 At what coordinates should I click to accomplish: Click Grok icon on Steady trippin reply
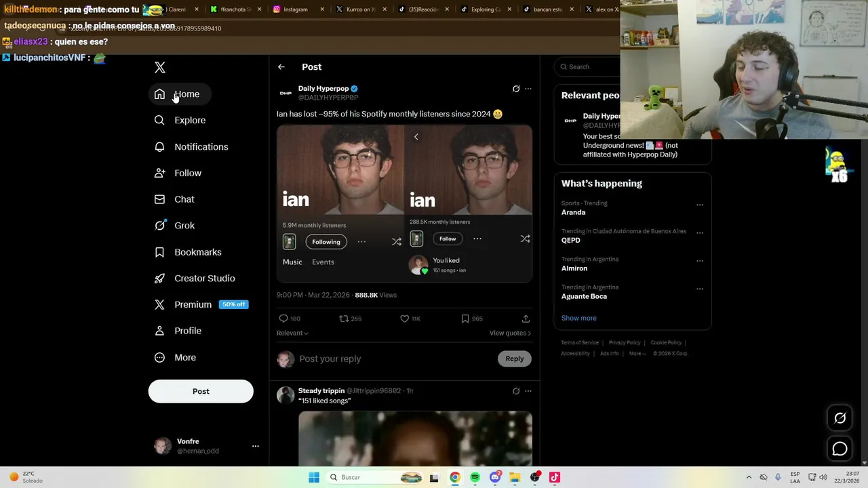516,391
